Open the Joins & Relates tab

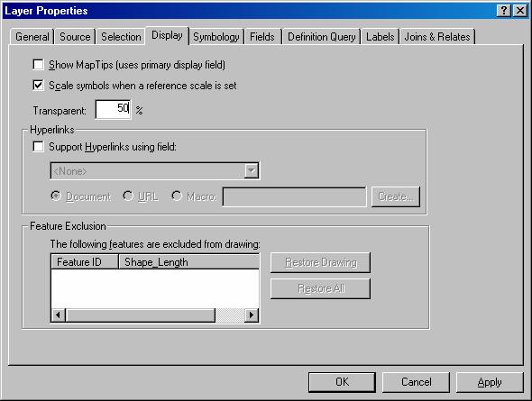(437, 37)
